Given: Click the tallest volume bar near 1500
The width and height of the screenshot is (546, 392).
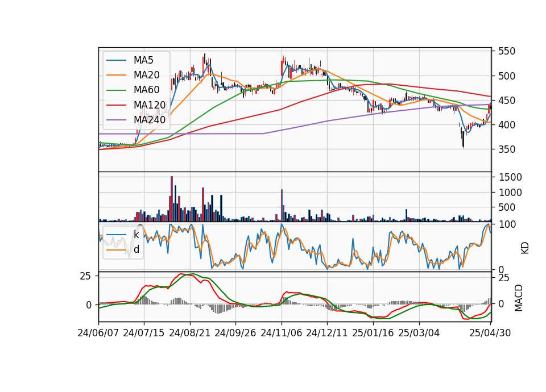Looking at the screenshot, I should [172, 199].
